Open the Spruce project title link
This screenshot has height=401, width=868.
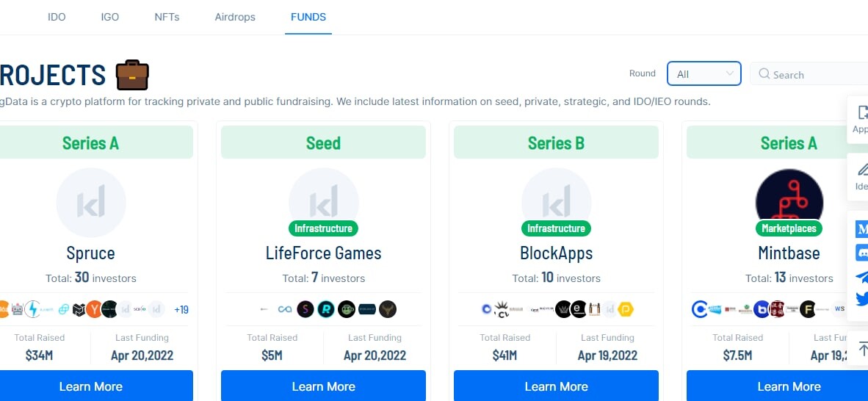click(x=91, y=253)
